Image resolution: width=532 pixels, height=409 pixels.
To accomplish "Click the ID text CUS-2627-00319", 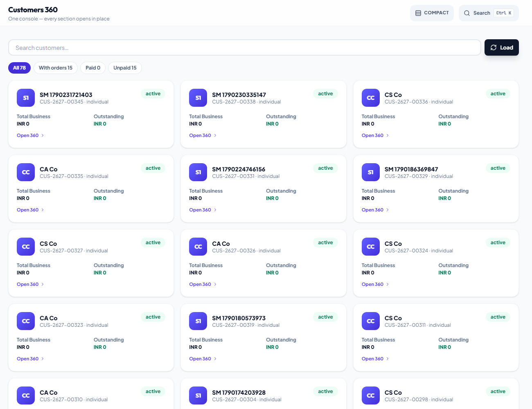I will (x=233, y=325).
